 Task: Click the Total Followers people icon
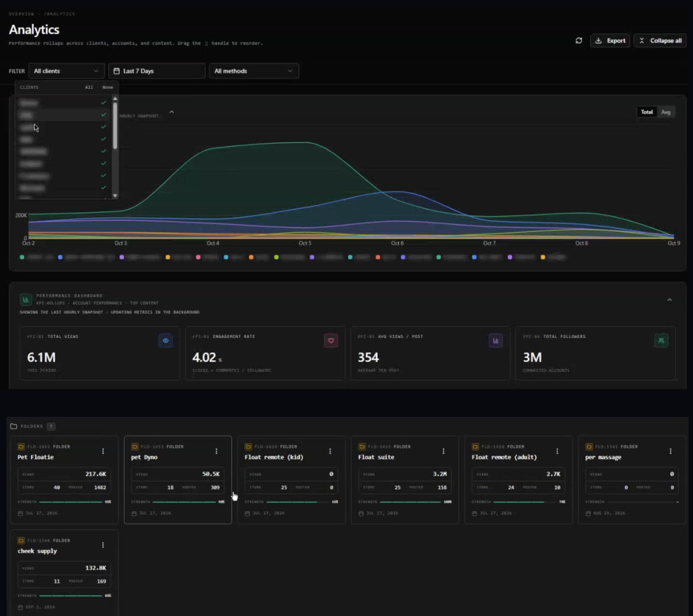tap(661, 340)
